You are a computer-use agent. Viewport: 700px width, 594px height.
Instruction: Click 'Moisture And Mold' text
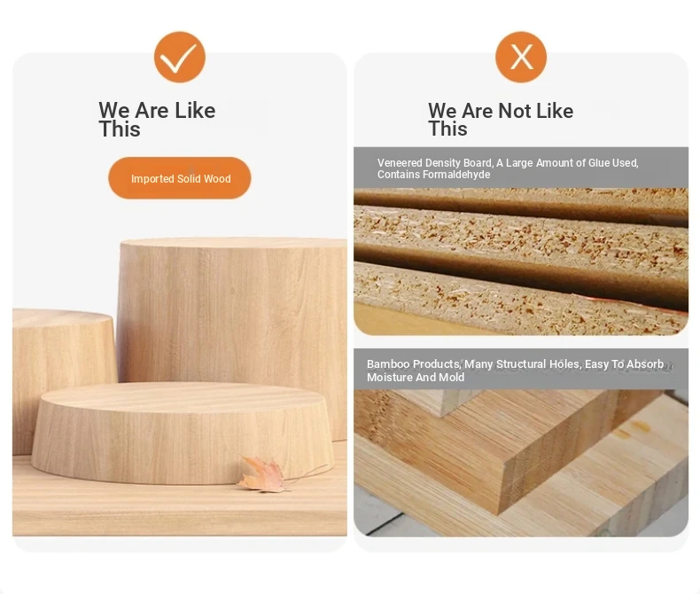416,378
